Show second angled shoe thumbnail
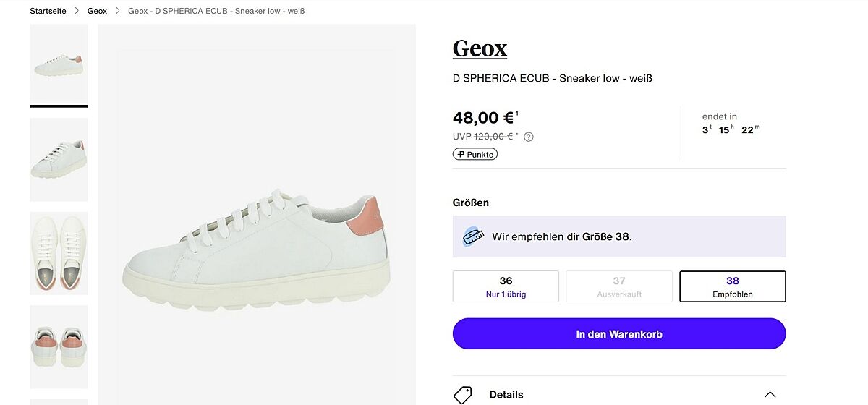The height and width of the screenshot is (405, 868). coord(59,159)
